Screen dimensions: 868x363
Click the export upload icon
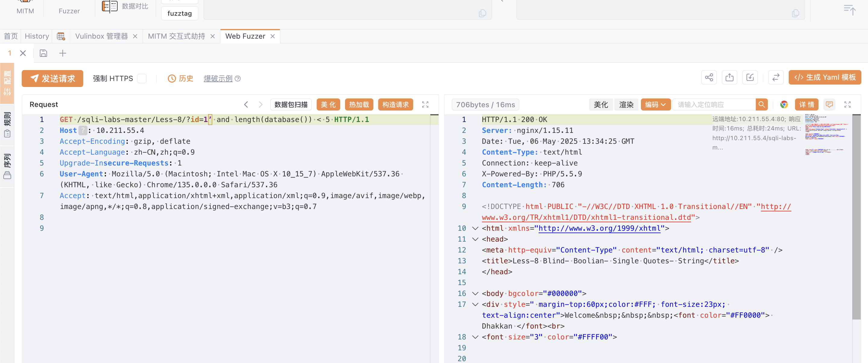(x=729, y=78)
